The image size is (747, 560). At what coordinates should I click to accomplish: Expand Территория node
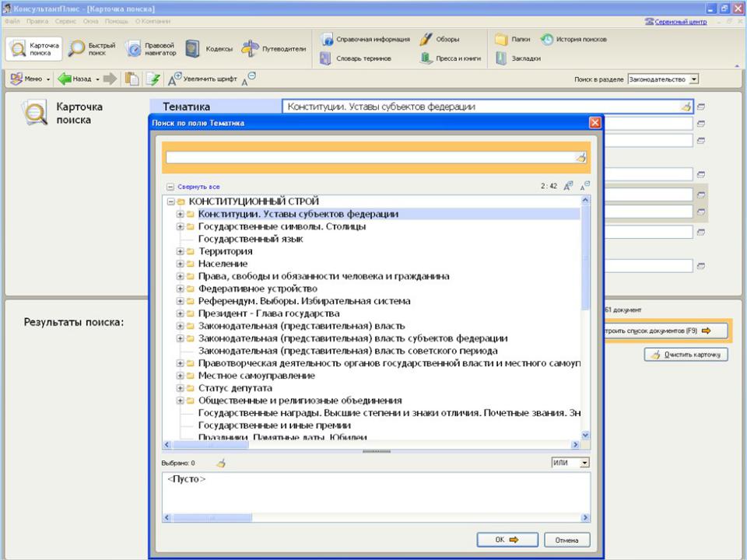(181, 251)
